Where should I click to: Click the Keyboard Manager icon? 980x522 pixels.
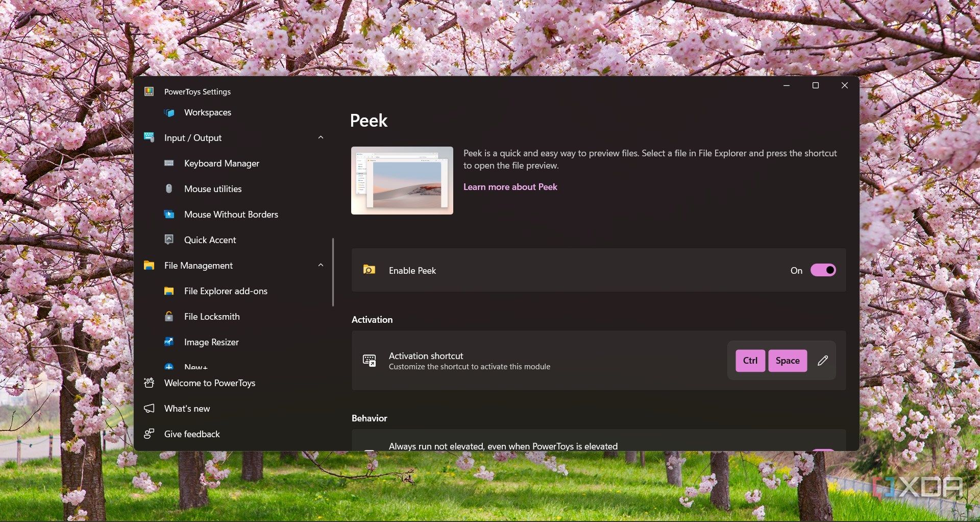tap(169, 163)
